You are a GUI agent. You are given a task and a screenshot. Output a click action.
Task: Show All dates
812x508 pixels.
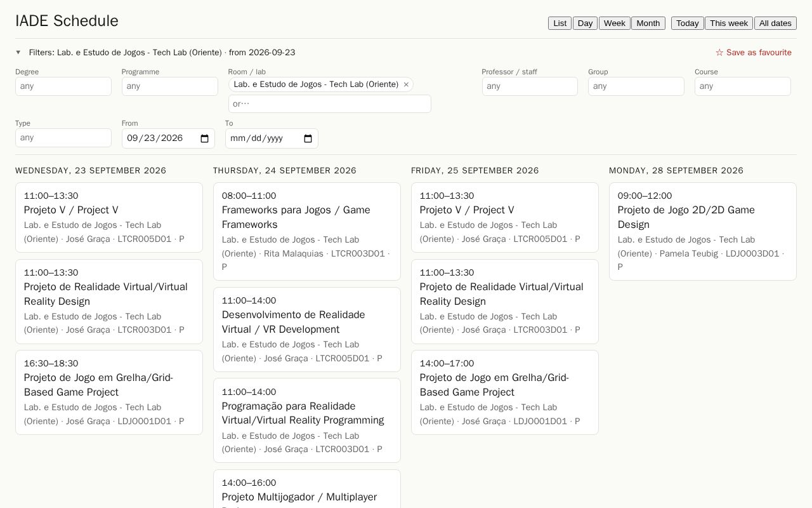click(x=775, y=23)
